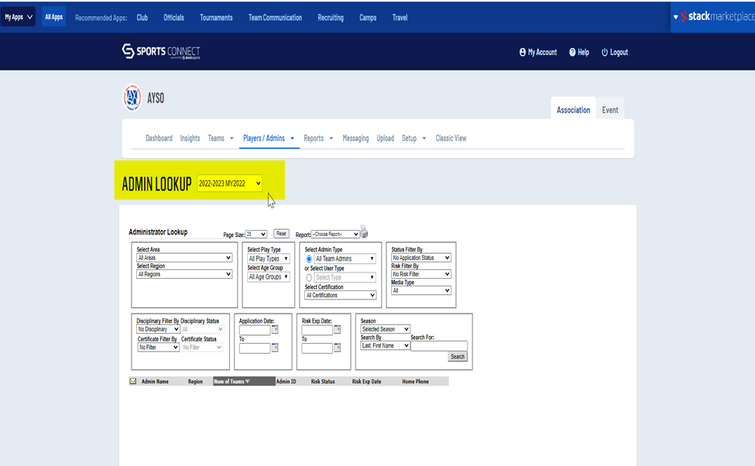This screenshot has height=466, width=755.
Task: Click the printer icon beside Report dropdown
Action: pyautogui.click(x=364, y=232)
